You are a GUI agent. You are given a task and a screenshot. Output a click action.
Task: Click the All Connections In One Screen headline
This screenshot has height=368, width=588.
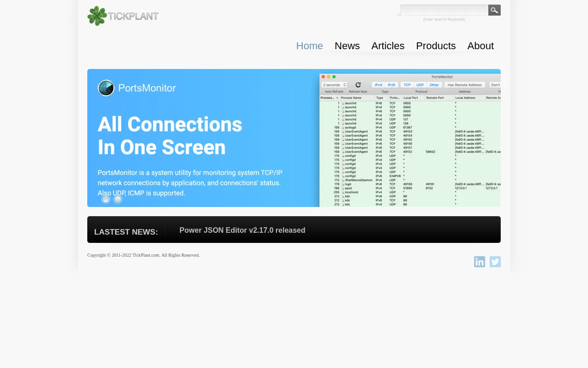170,136
